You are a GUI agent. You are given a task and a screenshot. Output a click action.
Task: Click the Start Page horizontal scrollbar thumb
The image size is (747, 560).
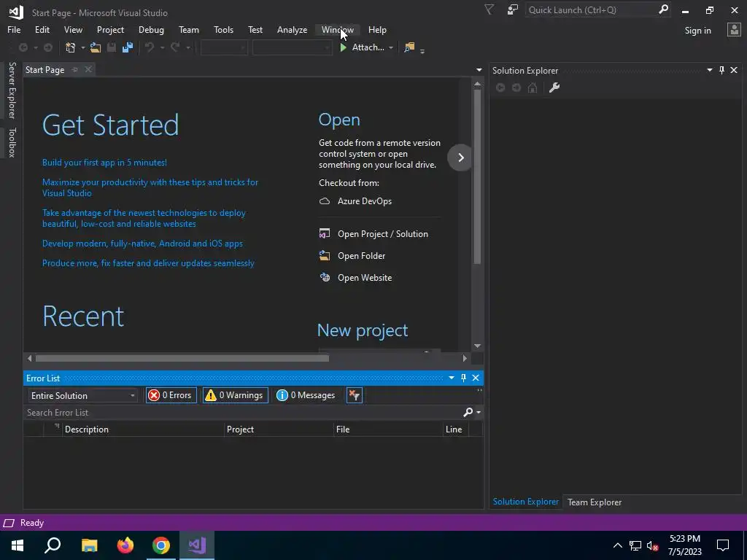click(x=182, y=358)
